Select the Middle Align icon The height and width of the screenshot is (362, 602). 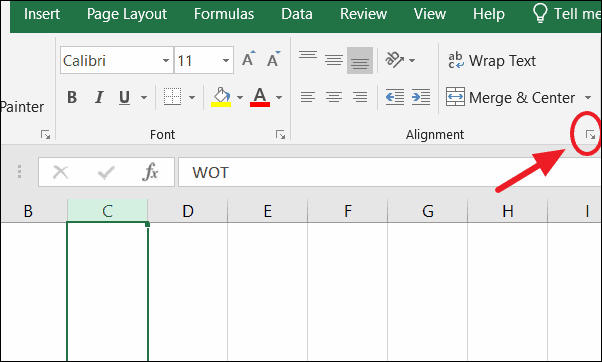(334, 60)
